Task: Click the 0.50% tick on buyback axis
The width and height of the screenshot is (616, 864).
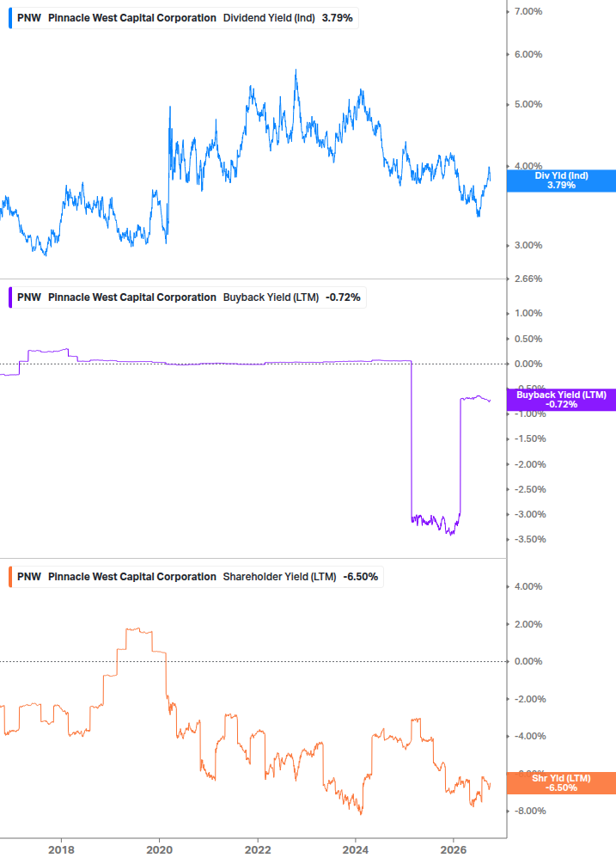Action: 528,339
